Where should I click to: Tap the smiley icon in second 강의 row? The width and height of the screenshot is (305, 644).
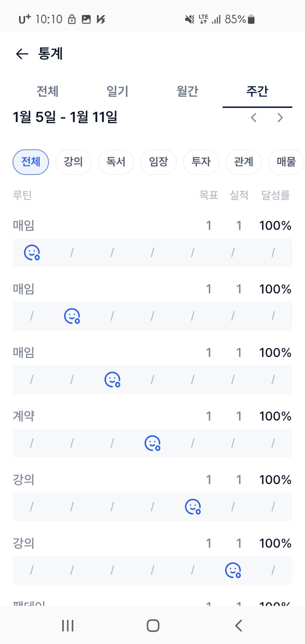(233, 570)
